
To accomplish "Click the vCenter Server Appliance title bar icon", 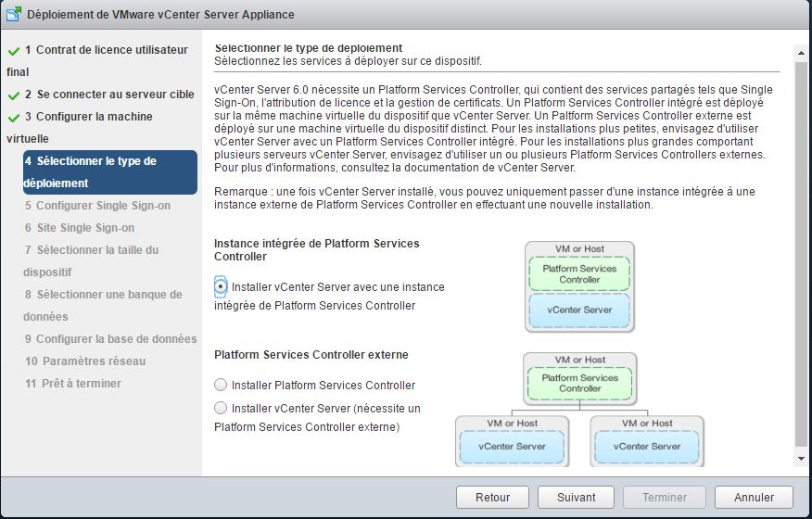I will pyautogui.click(x=14, y=14).
